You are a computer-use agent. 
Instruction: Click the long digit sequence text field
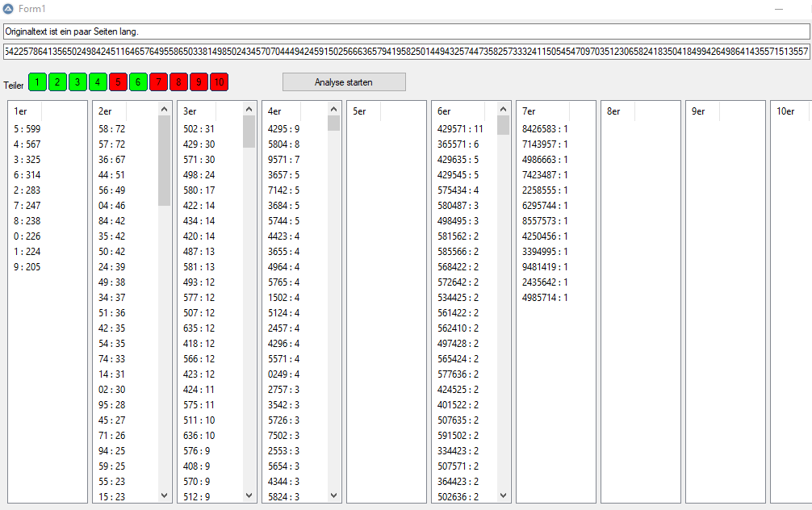coord(406,52)
